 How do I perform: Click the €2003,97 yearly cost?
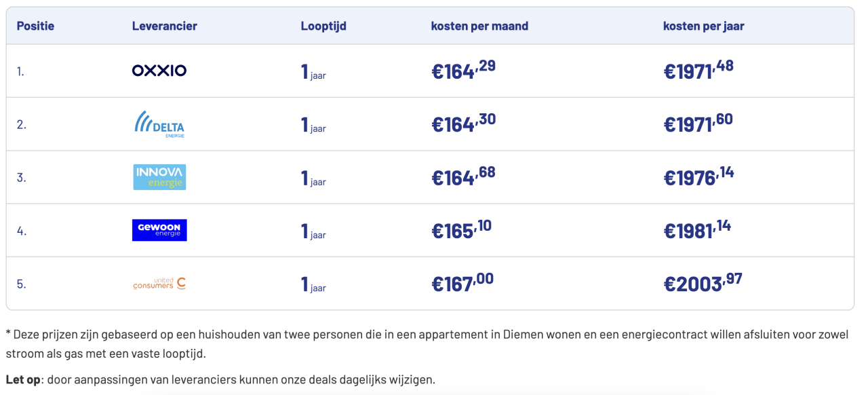(x=703, y=282)
